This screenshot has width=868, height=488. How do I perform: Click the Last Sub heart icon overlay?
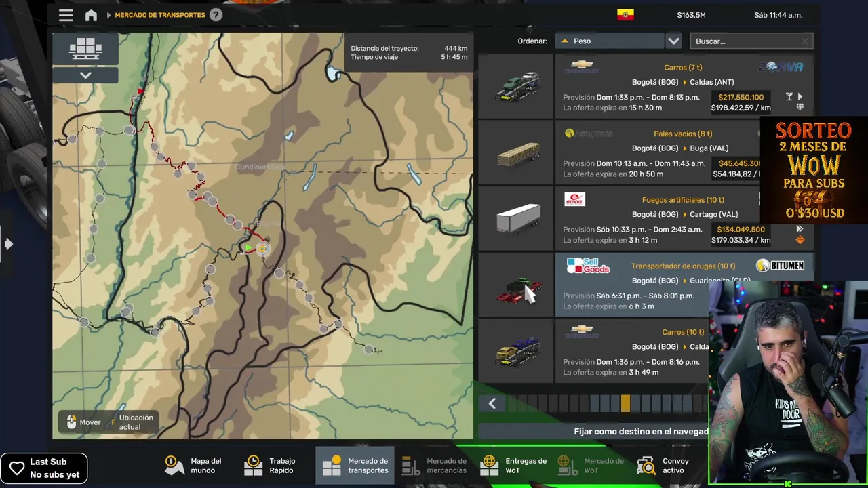(x=17, y=468)
